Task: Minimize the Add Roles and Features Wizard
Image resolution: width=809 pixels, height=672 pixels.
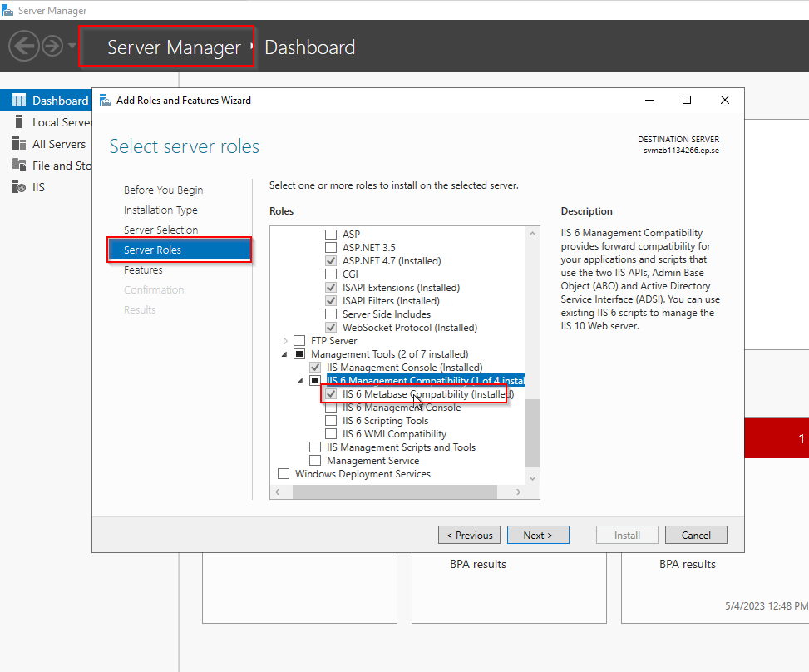Action: click(649, 100)
